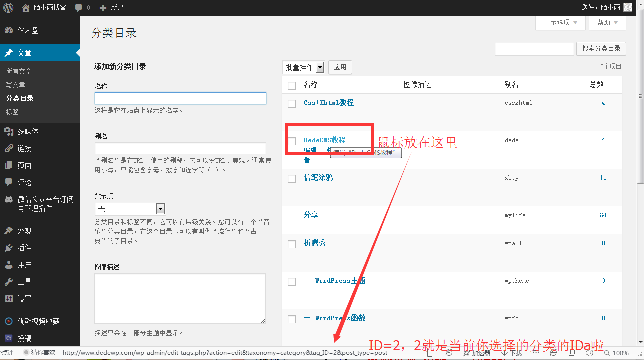Viewport: 644px width, 360px height.
Task: Tick the WordPress函数 row checkbox
Action: [292, 319]
